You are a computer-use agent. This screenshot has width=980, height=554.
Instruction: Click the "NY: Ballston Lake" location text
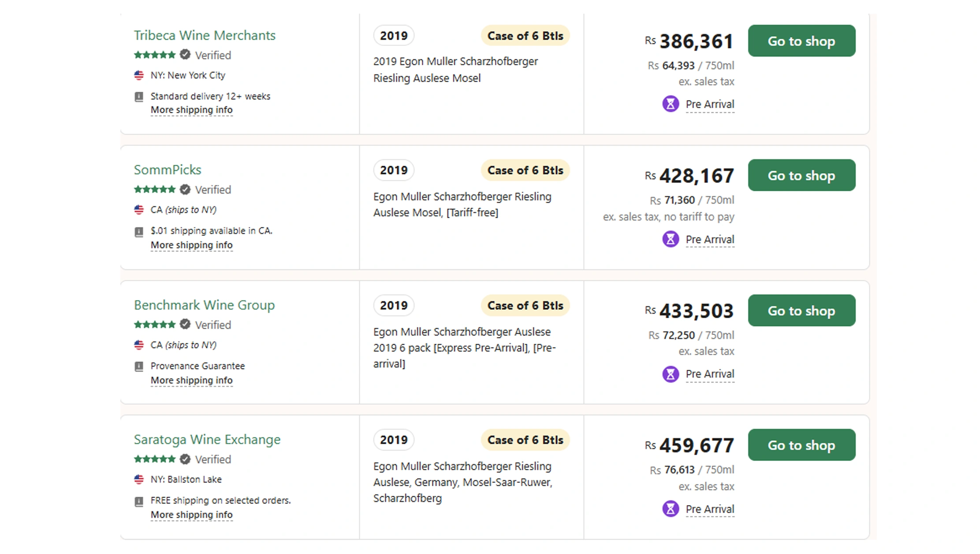tap(186, 480)
